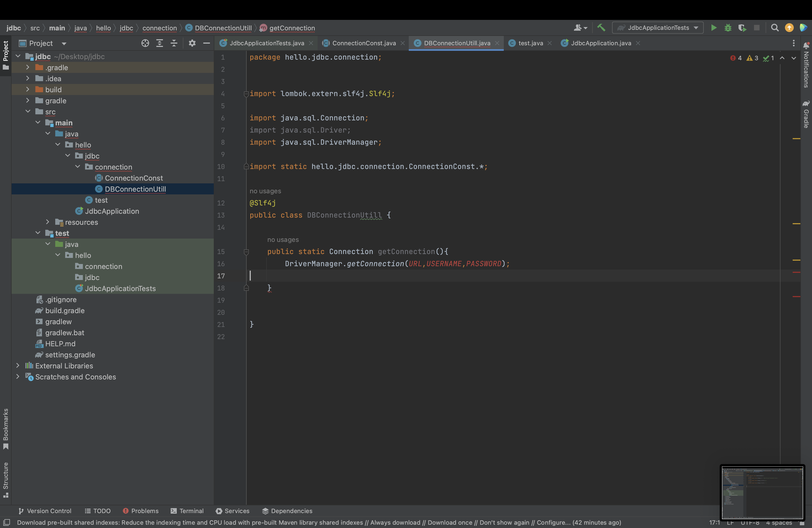The image size is (812, 528).
Task: Open the Bookmarks tool window
Action: tap(6, 429)
